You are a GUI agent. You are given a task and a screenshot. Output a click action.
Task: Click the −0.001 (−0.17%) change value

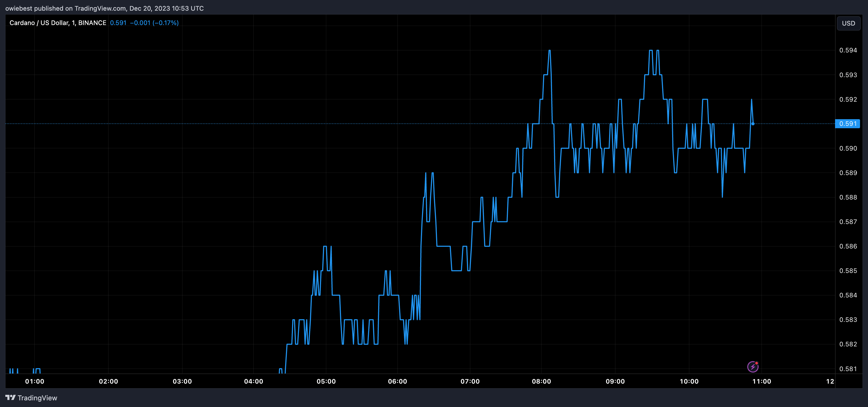pos(154,23)
